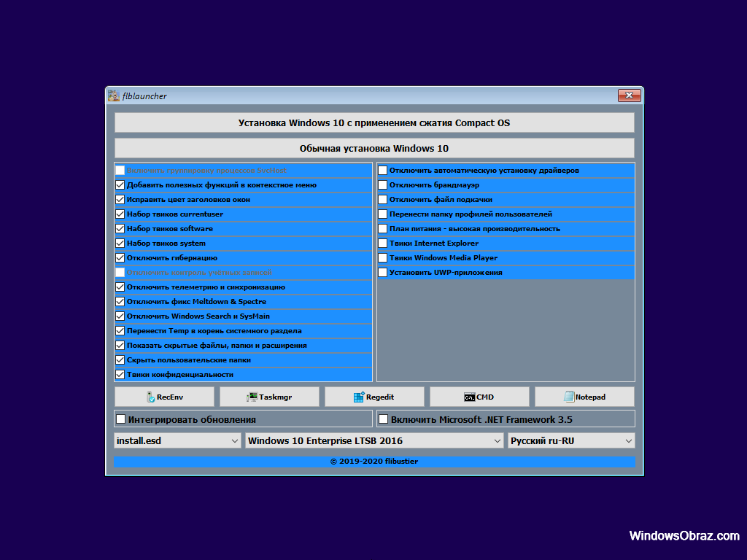Screen dimensions: 747x560
Task: Uncheck 'Твики конфиденциальности' option
Action: (x=120, y=375)
